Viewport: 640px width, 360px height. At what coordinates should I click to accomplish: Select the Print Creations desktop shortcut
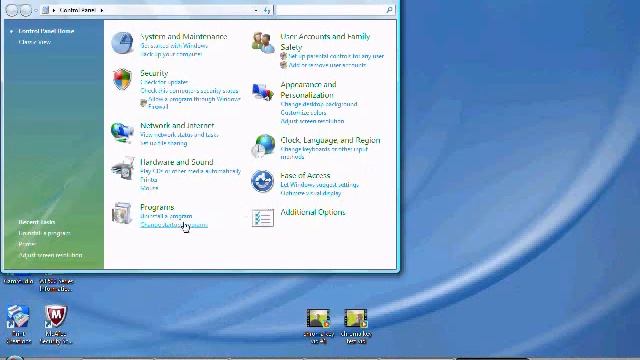[x=18, y=324]
